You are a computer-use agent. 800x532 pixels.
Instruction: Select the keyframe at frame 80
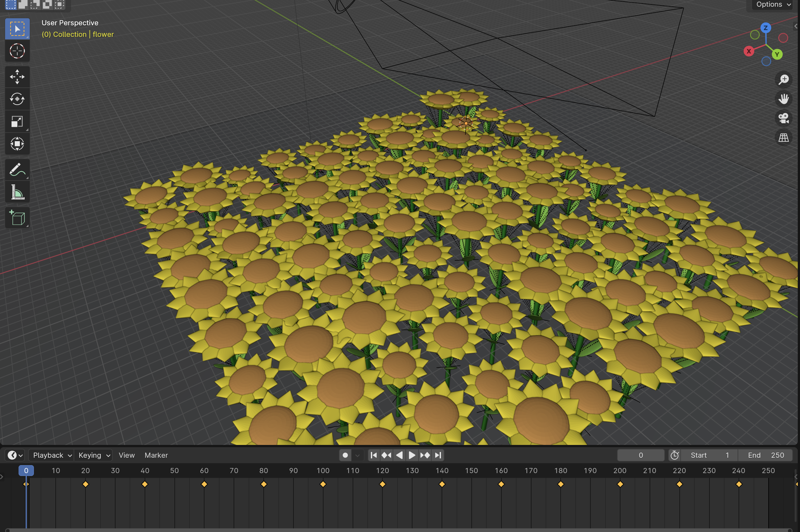[x=263, y=484]
